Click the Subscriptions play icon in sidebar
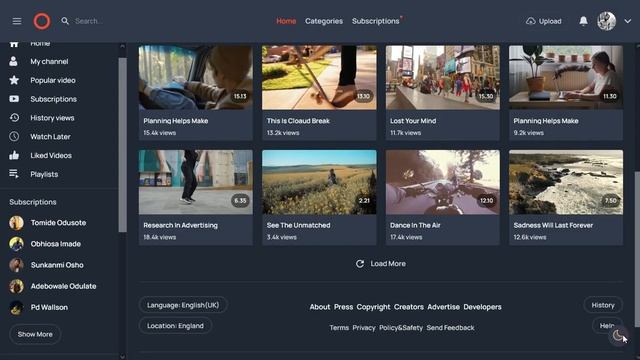The height and width of the screenshot is (360, 640). click(14, 99)
